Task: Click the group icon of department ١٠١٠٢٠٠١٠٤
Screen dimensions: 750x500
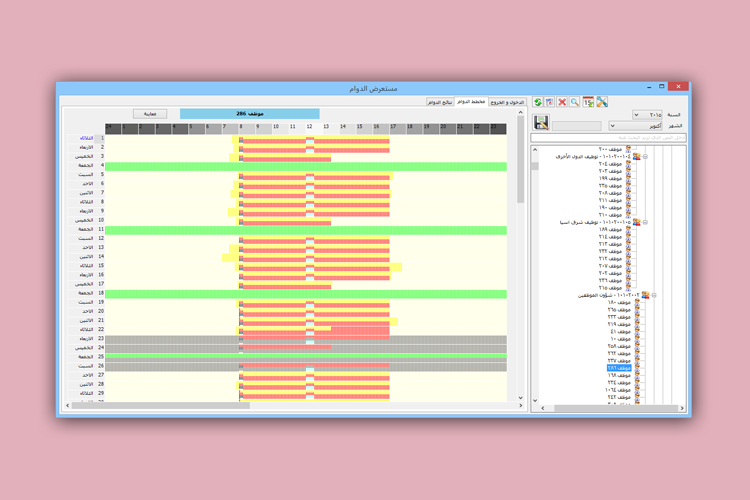Action: click(637, 156)
